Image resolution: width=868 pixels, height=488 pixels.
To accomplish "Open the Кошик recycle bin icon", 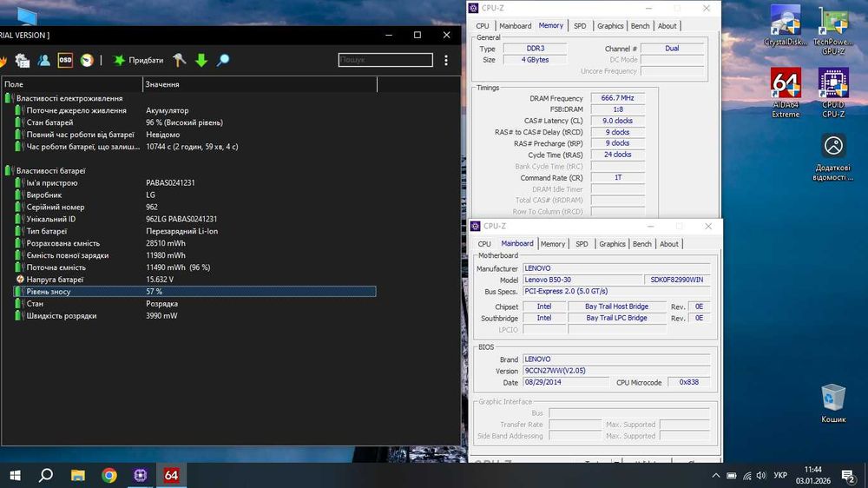I will tap(833, 403).
